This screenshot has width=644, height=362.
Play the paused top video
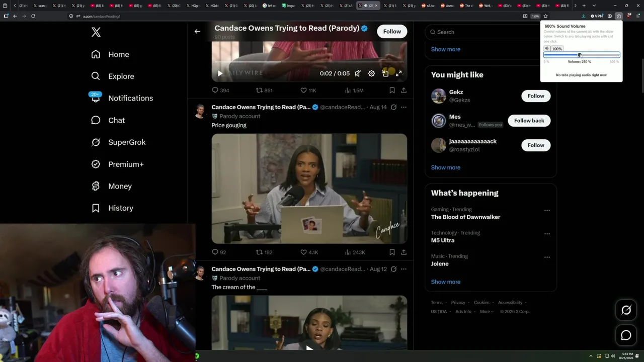[x=220, y=73]
